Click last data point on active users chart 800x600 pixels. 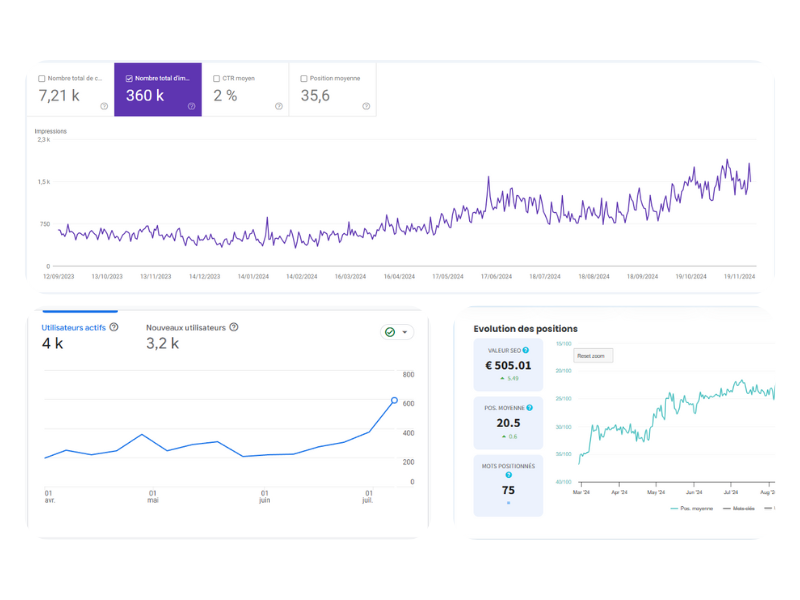[x=394, y=401]
